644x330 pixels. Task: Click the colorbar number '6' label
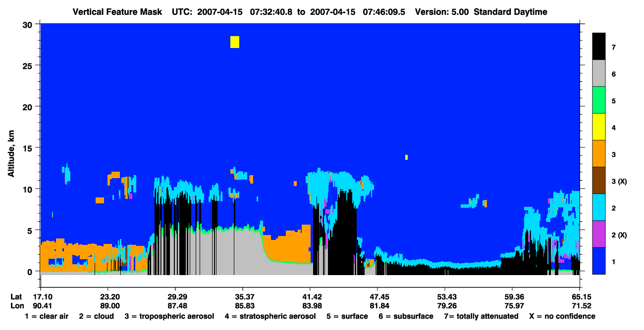tap(613, 74)
